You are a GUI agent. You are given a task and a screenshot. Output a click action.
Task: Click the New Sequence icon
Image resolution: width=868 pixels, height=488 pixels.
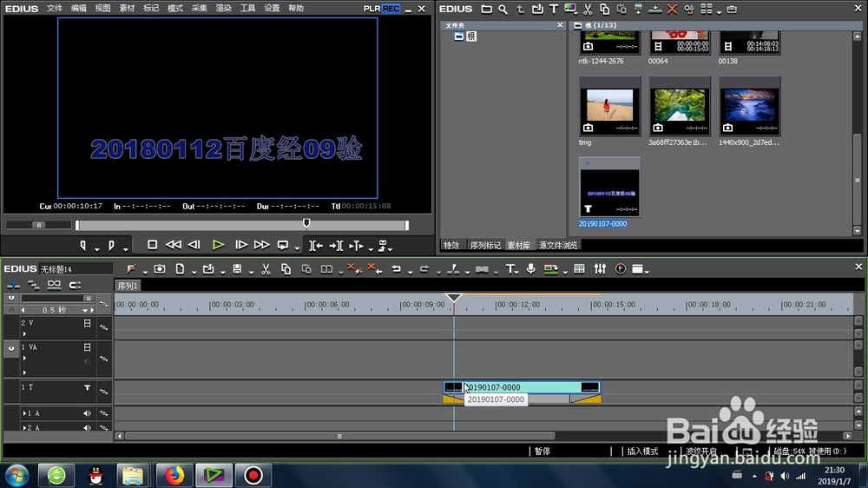pos(180,268)
